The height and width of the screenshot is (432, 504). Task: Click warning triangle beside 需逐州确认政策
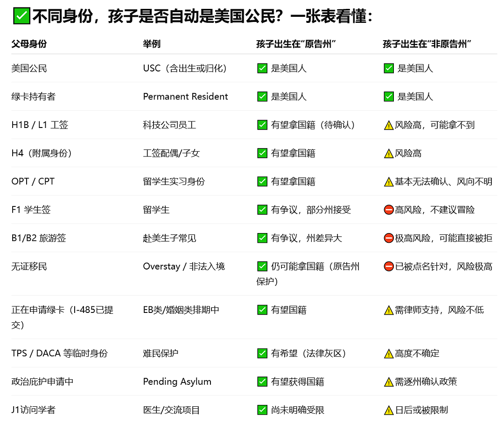[x=389, y=382]
